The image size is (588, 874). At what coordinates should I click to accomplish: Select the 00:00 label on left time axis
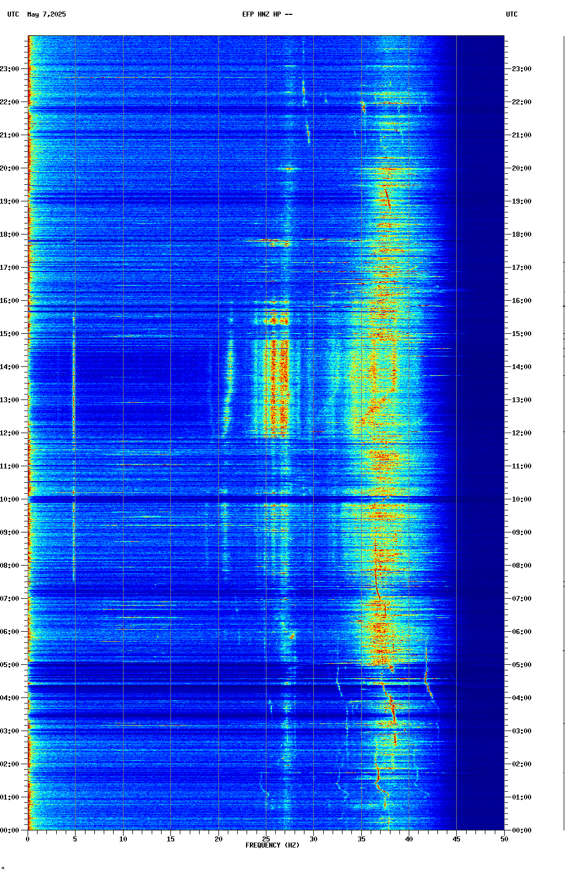9,830
